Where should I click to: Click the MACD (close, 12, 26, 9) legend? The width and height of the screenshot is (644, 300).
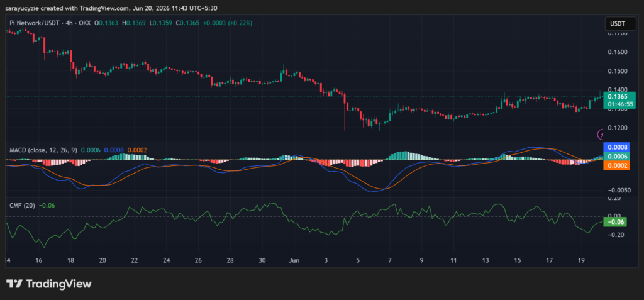[x=44, y=151]
